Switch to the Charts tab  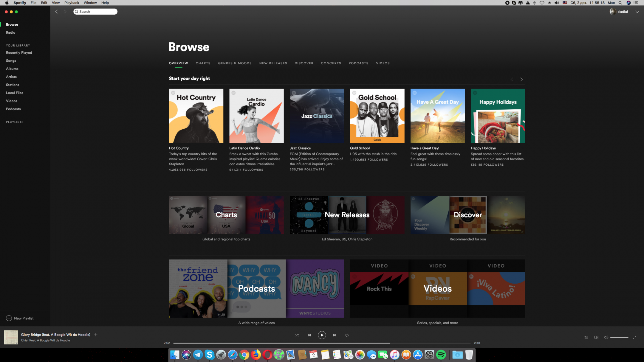tap(203, 63)
